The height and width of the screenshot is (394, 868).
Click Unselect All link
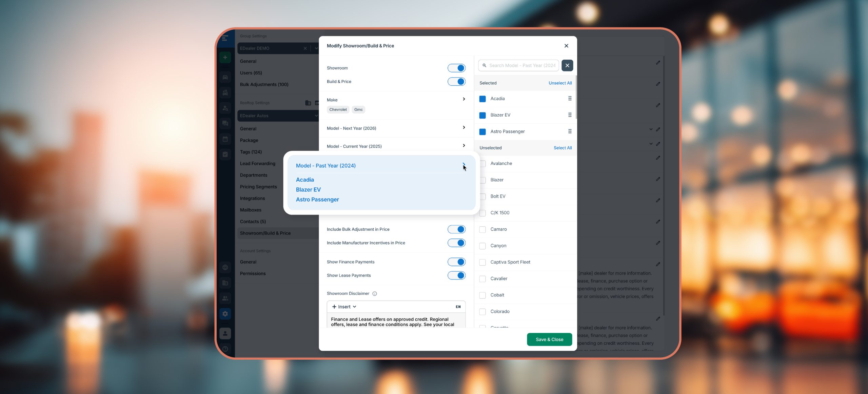click(560, 83)
